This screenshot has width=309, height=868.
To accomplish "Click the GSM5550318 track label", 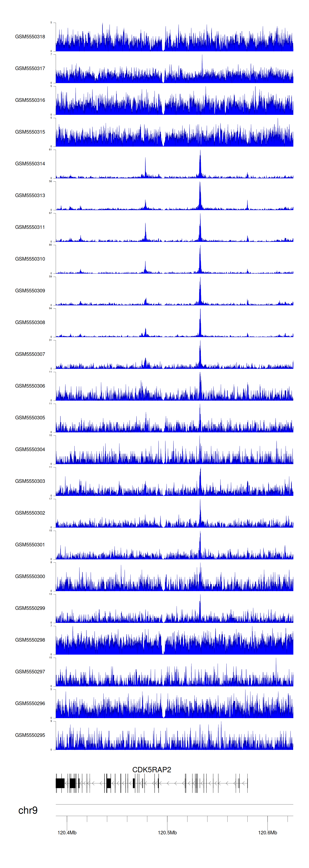I will 30,37.
